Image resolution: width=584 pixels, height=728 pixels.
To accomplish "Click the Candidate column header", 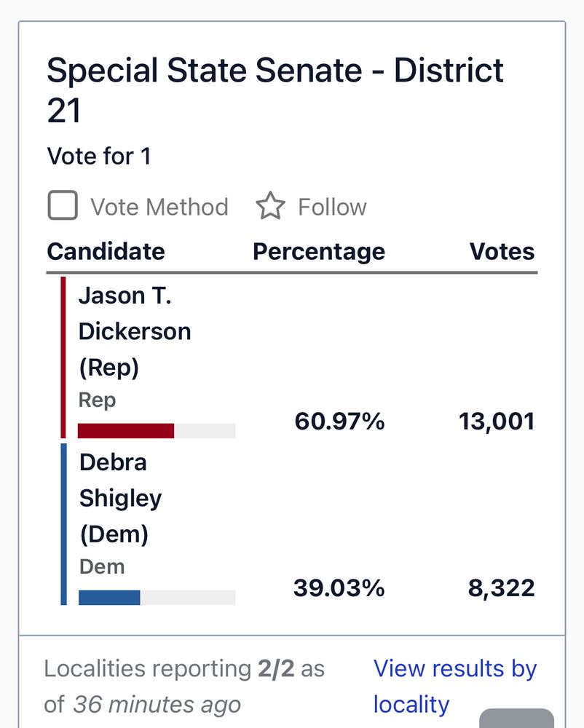I will 106,251.
